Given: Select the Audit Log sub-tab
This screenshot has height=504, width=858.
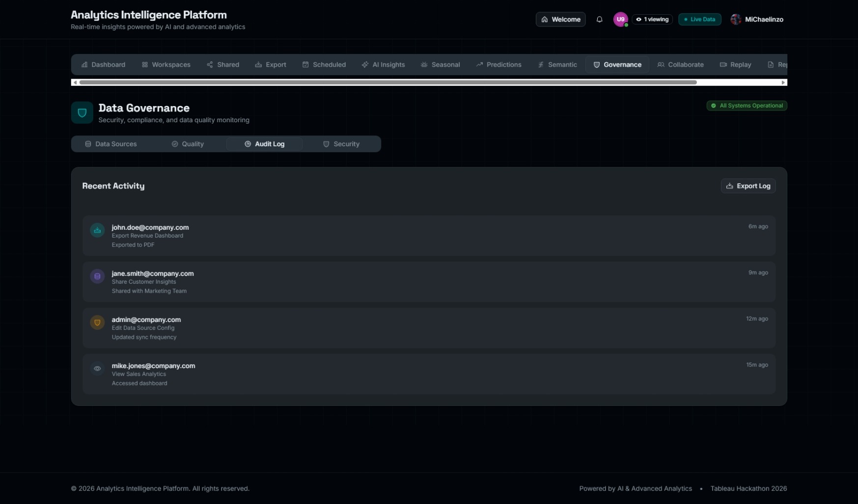Looking at the screenshot, I should [x=264, y=144].
